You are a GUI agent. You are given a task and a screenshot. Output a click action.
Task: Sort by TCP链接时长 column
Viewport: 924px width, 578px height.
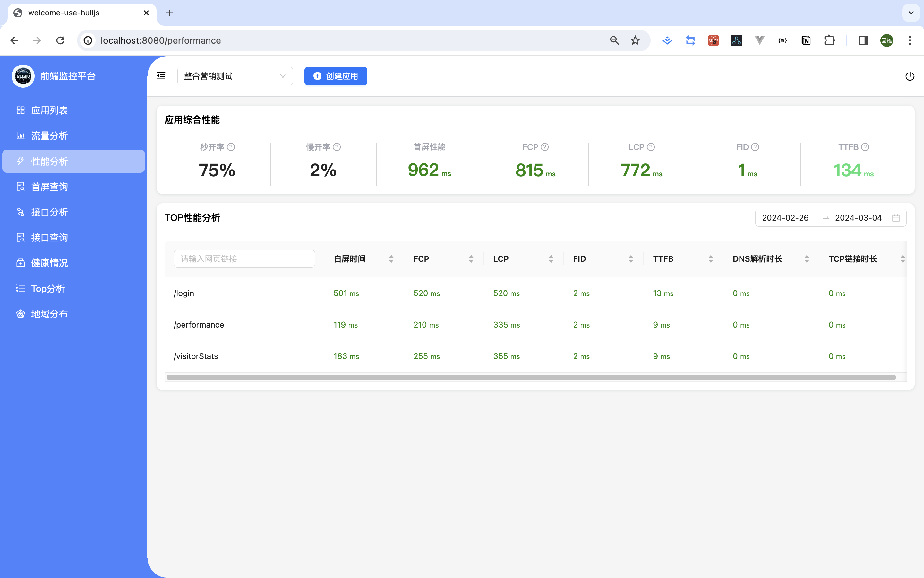pyautogui.click(x=902, y=259)
